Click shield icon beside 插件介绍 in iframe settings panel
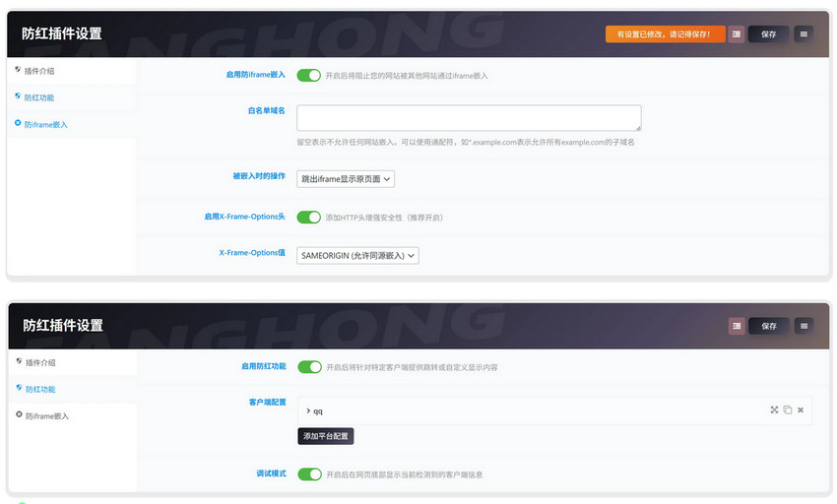 tap(18, 70)
